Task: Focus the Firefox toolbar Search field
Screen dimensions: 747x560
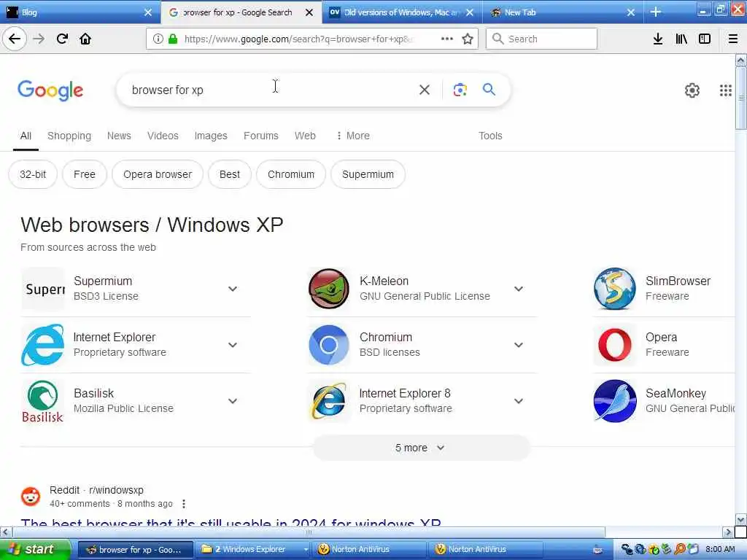Action: [542, 39]
